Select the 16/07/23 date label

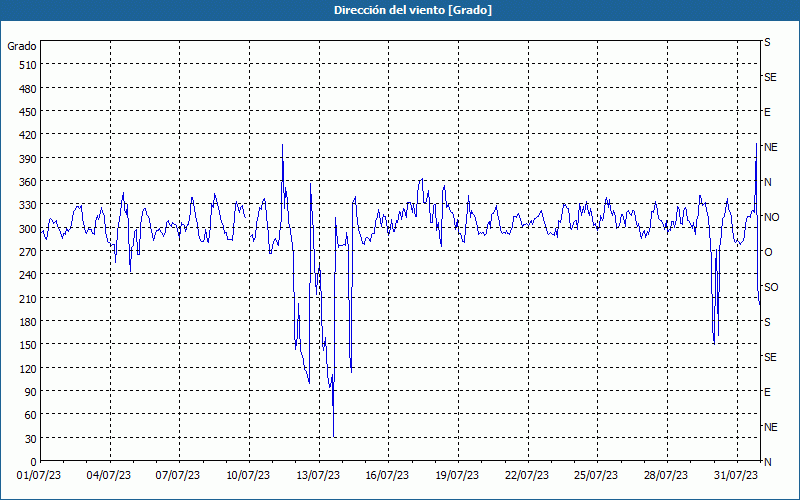(x=387, y=476)
